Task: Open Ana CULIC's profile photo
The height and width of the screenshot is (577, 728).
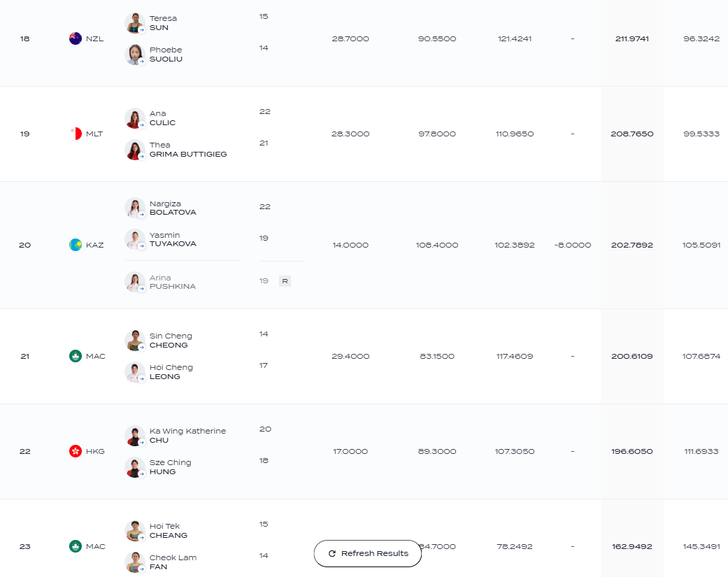Action: tap(135, 118)
